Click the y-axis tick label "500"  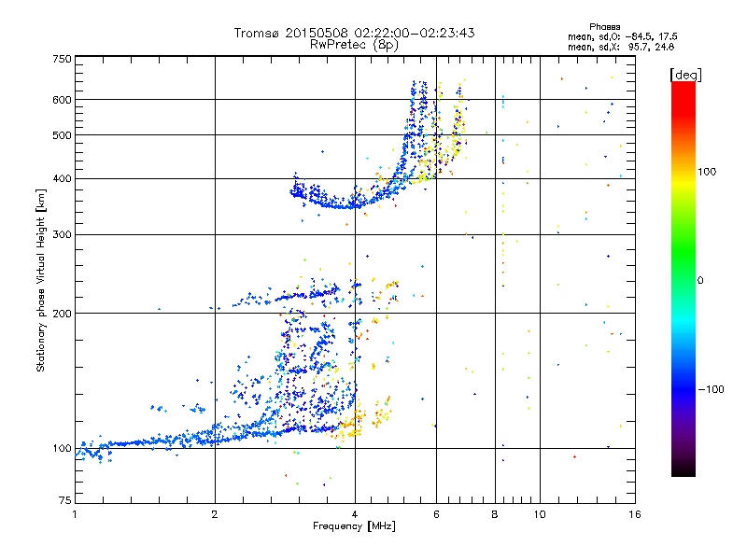click(x=63, y=135)
